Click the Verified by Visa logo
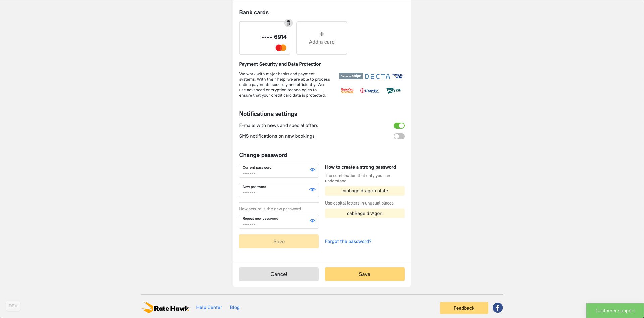 398,76
